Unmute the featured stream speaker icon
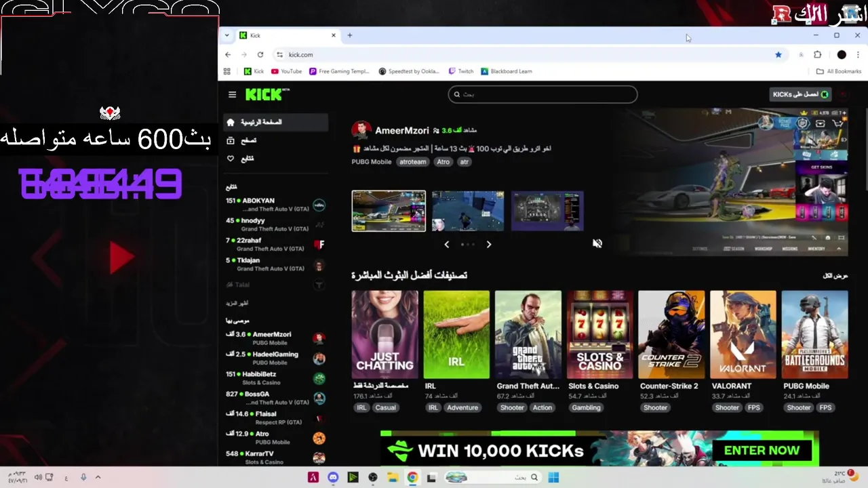Viewport: 868px width, 488px height. click(597, 243)
